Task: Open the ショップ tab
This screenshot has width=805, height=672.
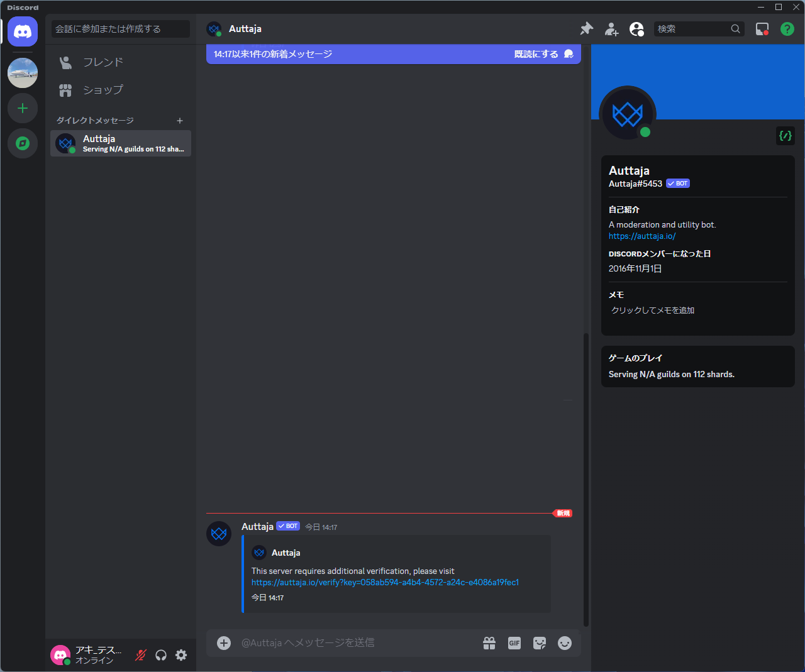Action: click(103, 90)
